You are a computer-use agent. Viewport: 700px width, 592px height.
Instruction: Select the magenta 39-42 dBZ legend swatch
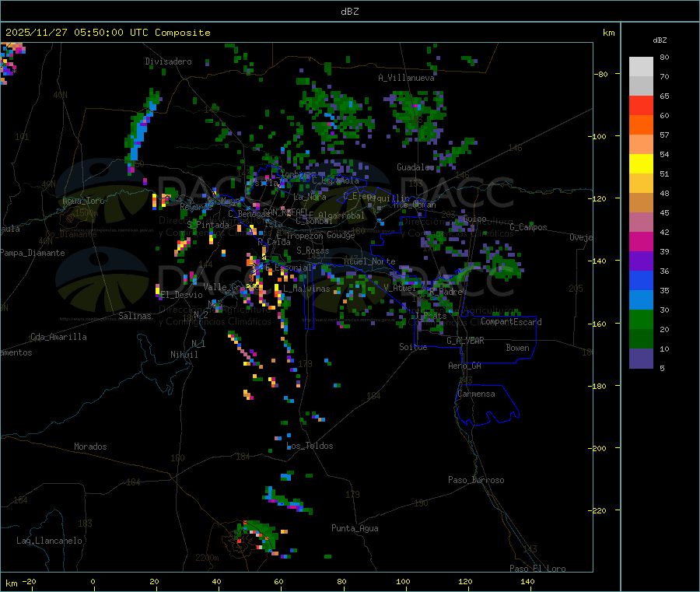click(641, 241)
